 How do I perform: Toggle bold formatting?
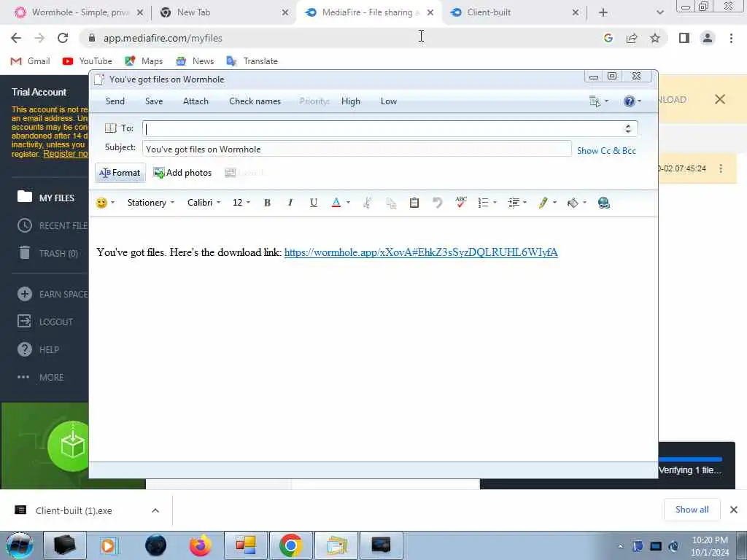coord(267,203)
